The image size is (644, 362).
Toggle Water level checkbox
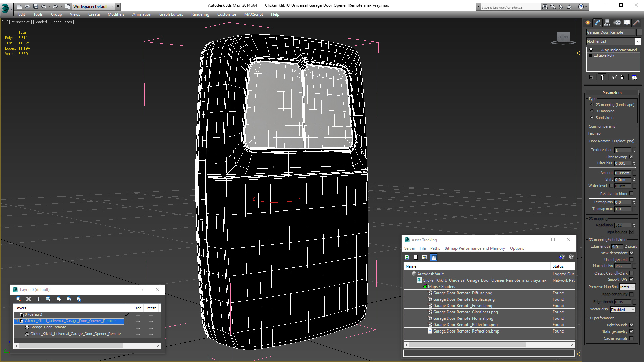[x=611, y=186]
